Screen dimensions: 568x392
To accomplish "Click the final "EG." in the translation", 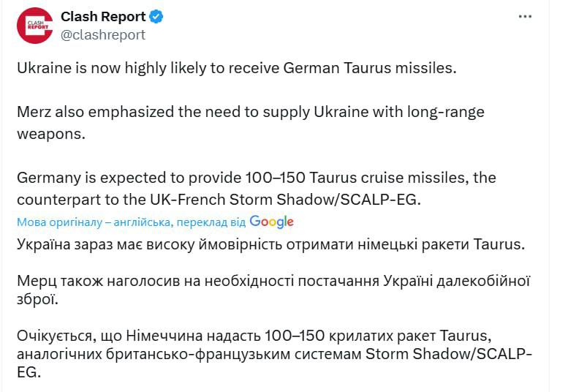I will [28, 372].
